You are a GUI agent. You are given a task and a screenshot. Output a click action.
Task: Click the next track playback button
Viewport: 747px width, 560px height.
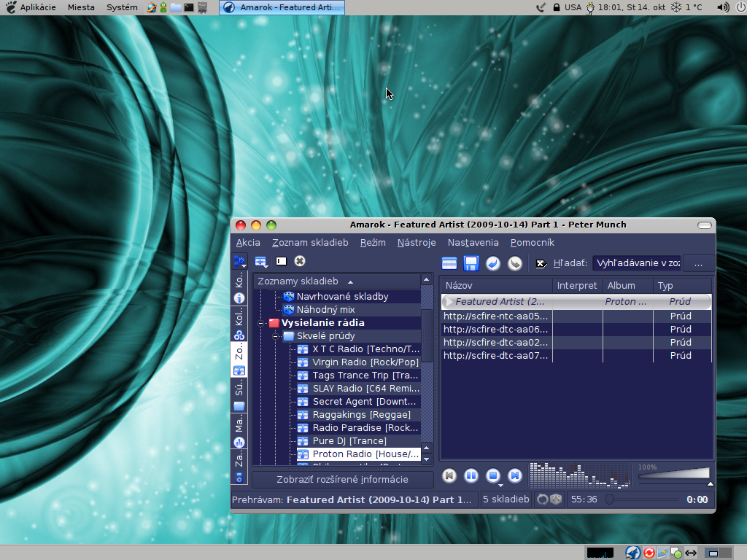click(515, 475)
